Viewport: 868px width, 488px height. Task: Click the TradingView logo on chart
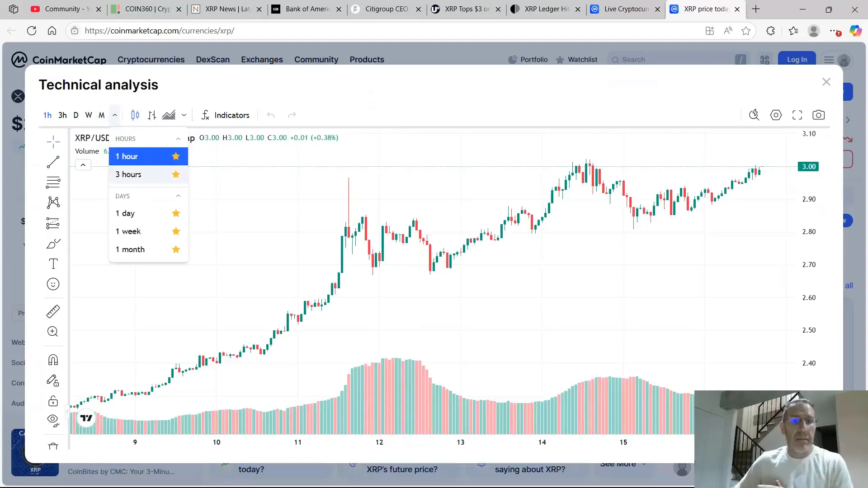pos(86,418)
